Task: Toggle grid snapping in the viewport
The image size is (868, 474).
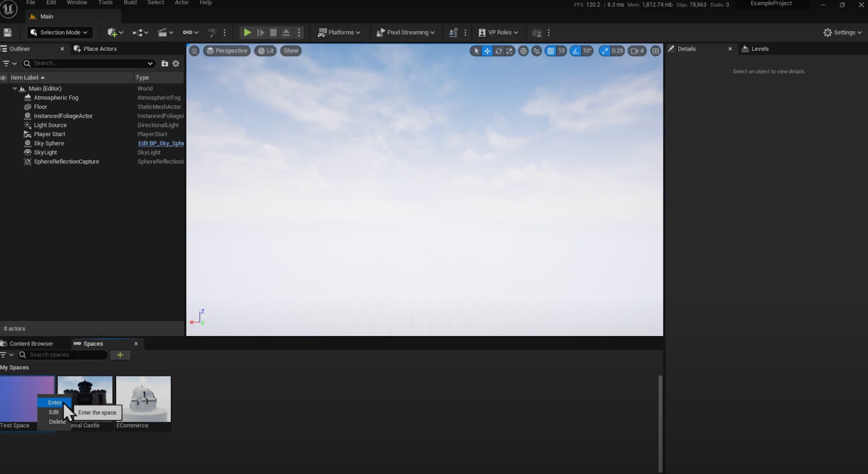Action: [x=551, y=51]
